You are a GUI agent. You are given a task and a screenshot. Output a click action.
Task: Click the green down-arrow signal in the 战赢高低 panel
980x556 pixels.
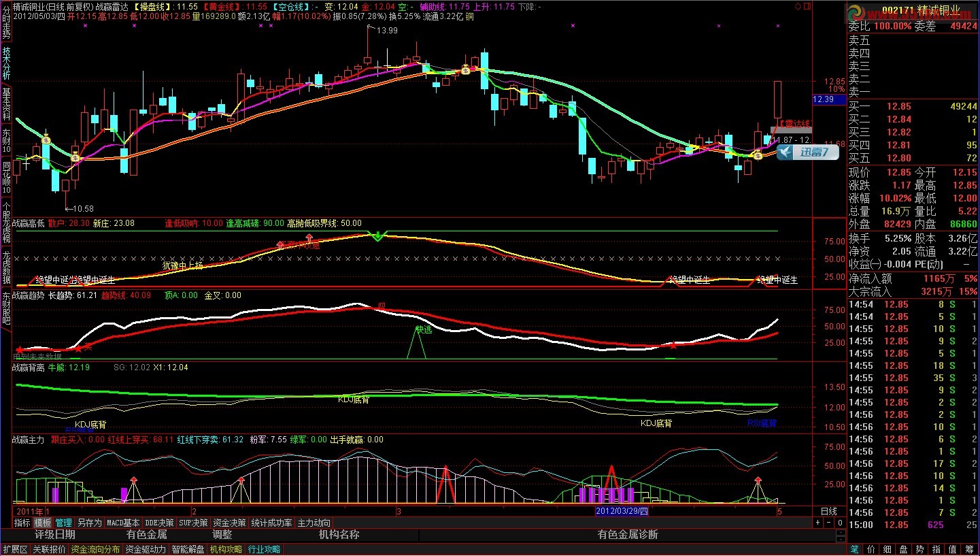pyautogui.click(x=378, y=236)
